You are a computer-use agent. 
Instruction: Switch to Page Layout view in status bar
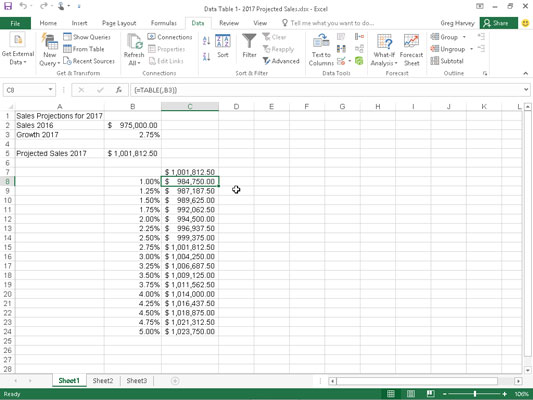[x=411, y=394]
